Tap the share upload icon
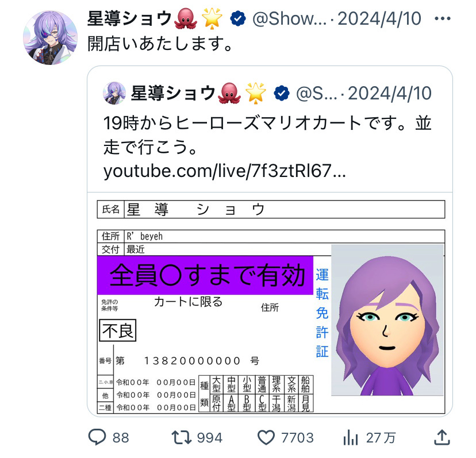 tap(442, 437)
